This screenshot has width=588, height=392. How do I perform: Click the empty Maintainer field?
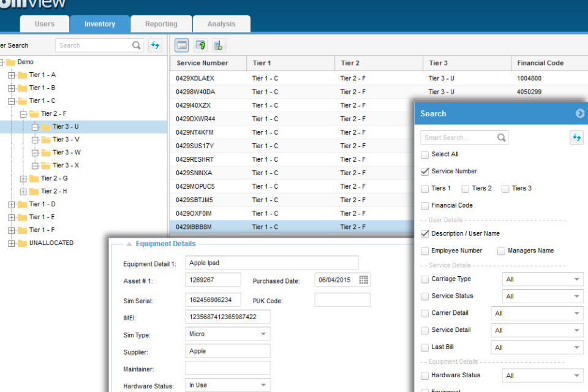228,368
